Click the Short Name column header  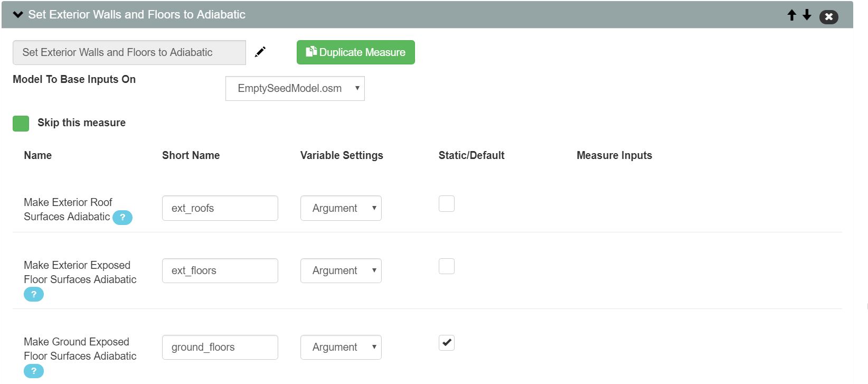pyautogui.click(x=191, y=155)
